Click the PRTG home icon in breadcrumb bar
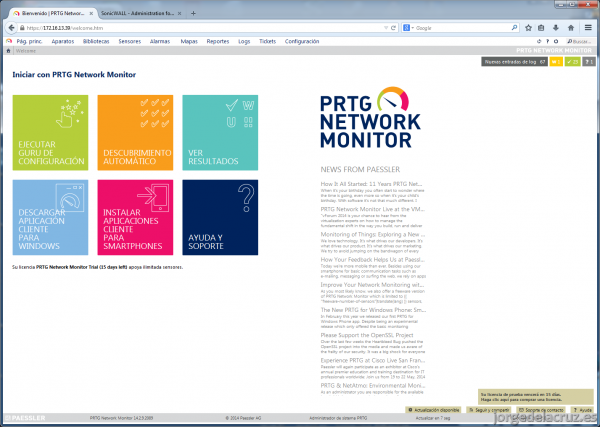This screenshot has height=427, width=600. point(8,51)
